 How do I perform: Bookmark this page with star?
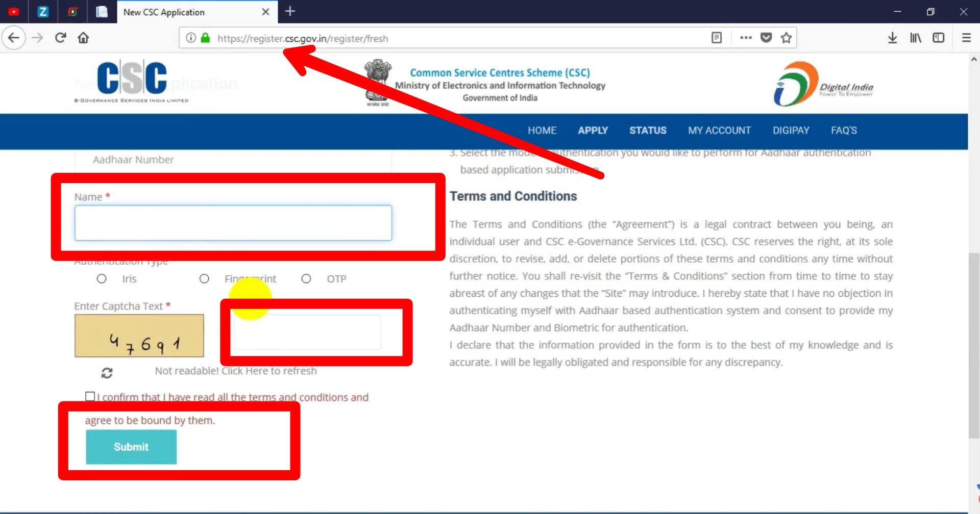[x=786, y=38]
